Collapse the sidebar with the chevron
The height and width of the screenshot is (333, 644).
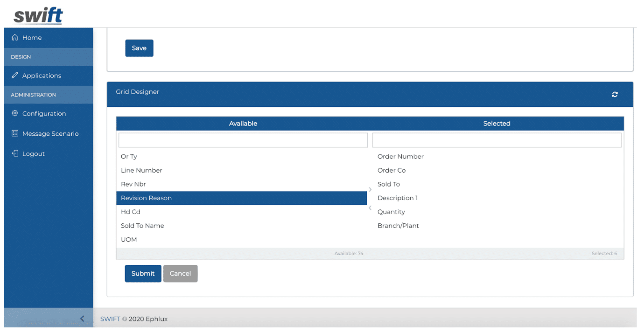tap(82, 318)
